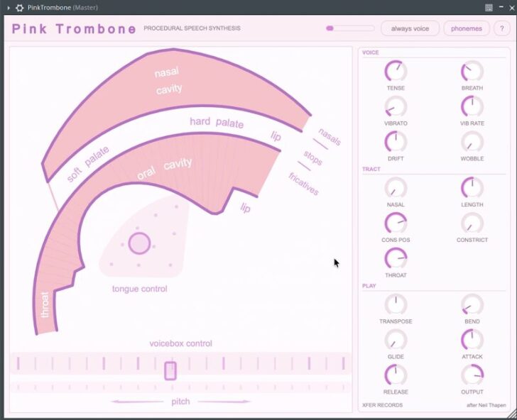Click the WOBBLE knob
Viewport: 517px width, 420px height.
(472, 142)
